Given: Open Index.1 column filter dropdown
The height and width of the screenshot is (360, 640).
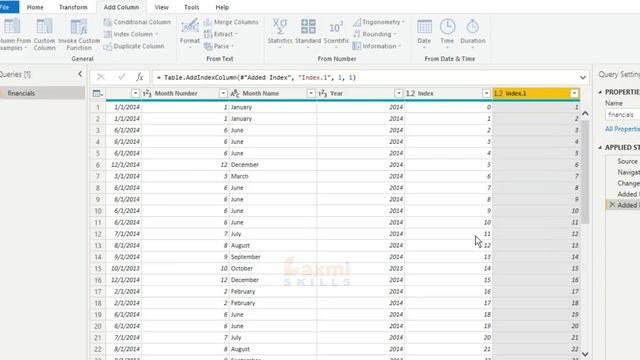Looking at the screenshot, I should click(x=574, y=93).
